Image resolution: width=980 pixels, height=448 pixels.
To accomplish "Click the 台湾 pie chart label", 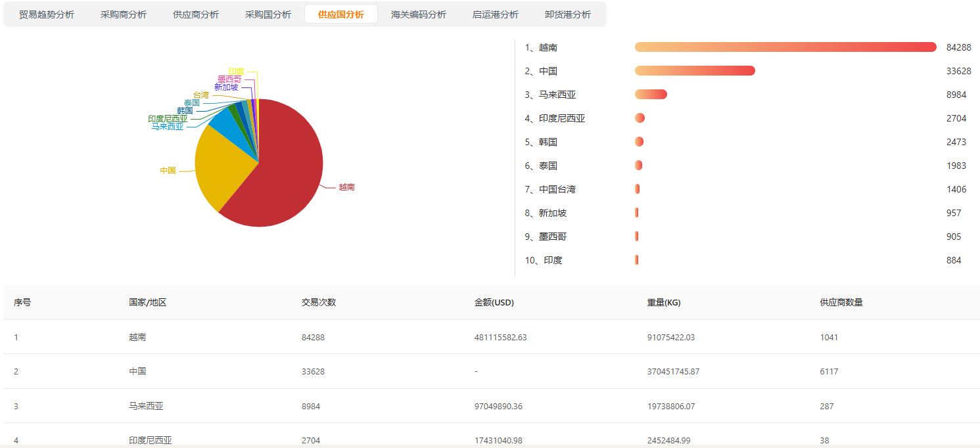I will (x=201, y=95).
